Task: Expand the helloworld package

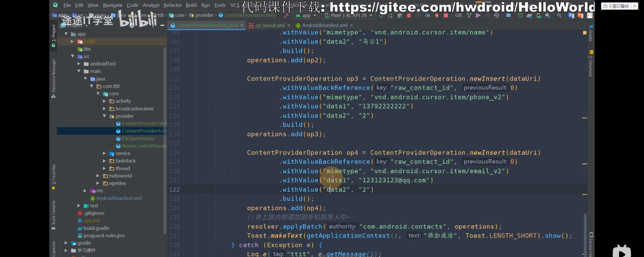Action: tap(98, 176)
